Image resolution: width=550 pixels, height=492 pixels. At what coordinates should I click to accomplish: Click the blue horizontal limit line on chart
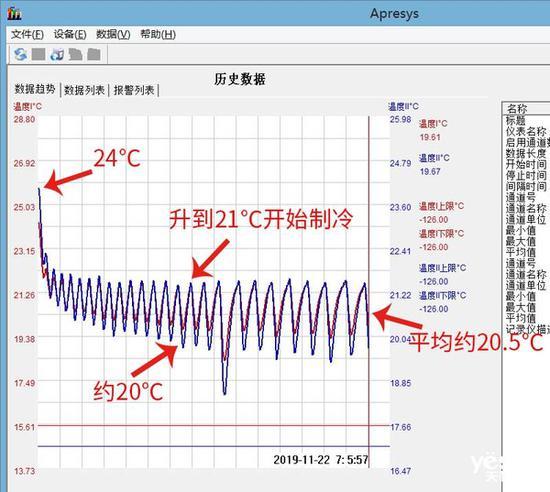(214, 446)
